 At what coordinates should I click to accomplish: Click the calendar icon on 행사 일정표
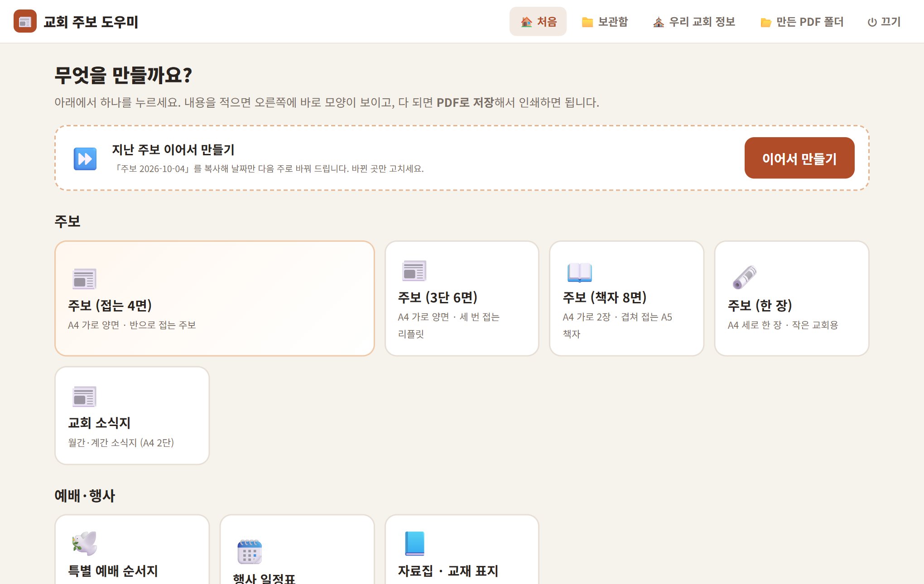pyautogui.click(x=250, y=552)
